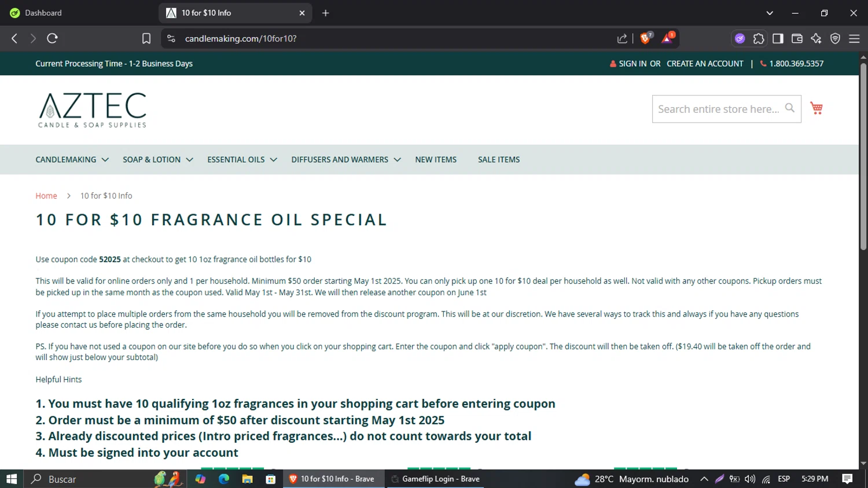
Task: Open Brave Wallet icon
Action: [x=797, y=38]
